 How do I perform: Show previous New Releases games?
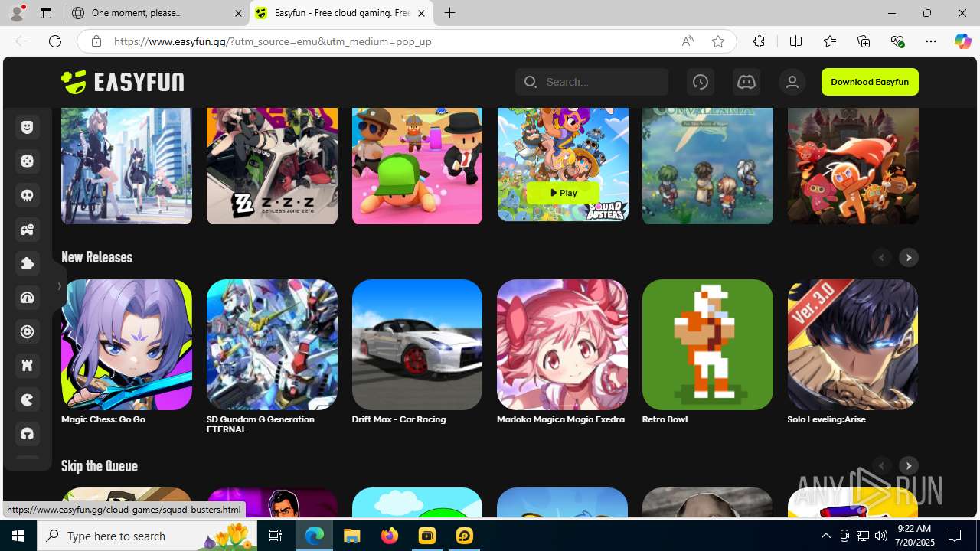point(881,258)
